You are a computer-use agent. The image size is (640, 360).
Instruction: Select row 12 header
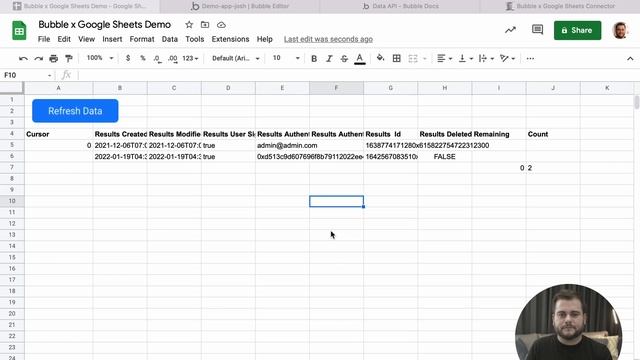point(12,224)
